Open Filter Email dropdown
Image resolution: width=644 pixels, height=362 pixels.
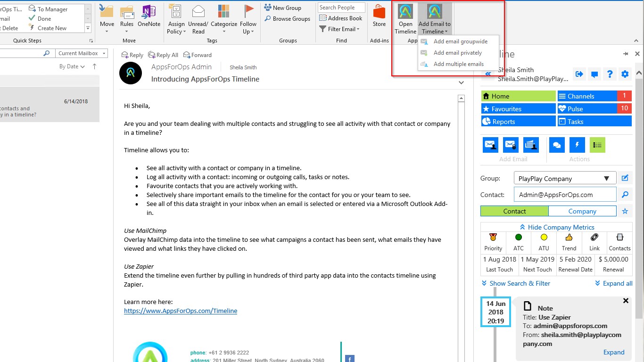tap(339, 29)
